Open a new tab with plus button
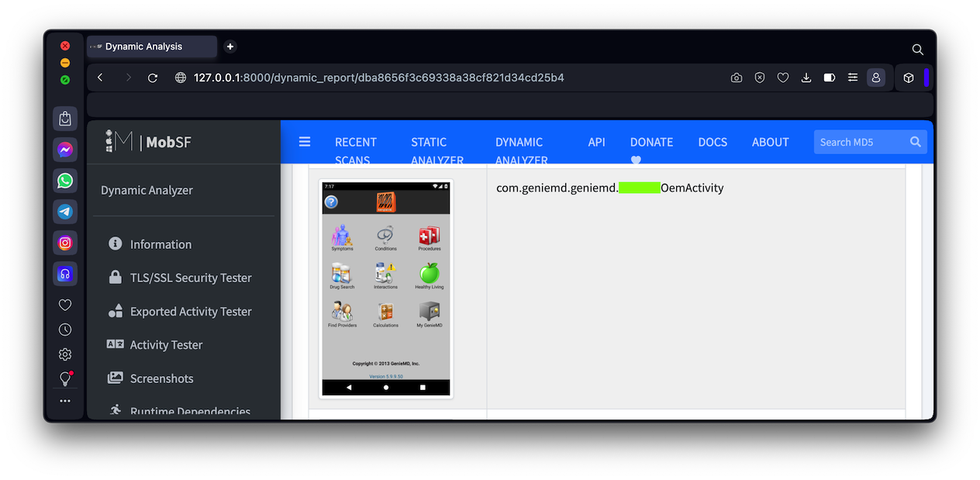The width and height of the screenshot is (980, 480). click(x=230, y=47)
